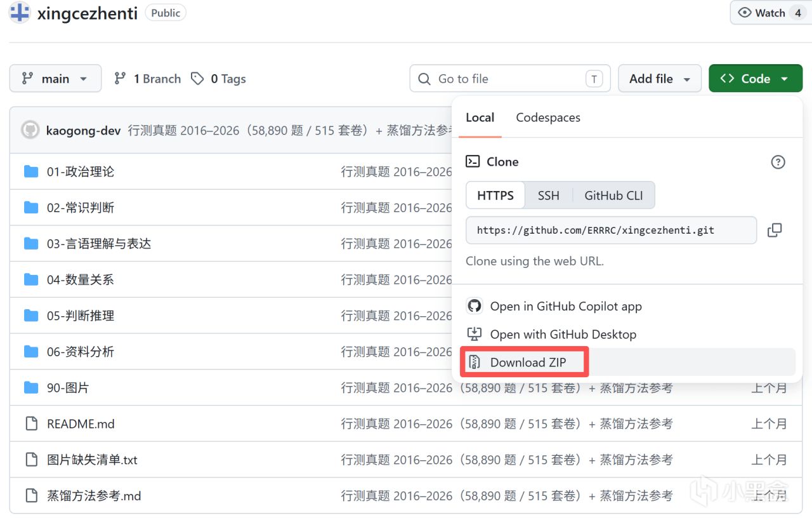Click the folder icon for 03-言语理解与表达
The width and height of the screenshot is (812, 520).
coord(31,244)
